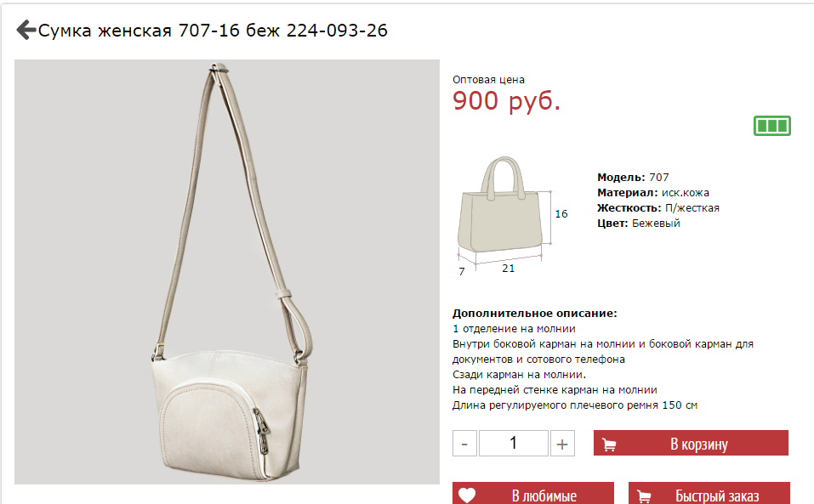This screenshot has width=814, height=504.
Task: Open the beige bag product photo
Action: 227,272
